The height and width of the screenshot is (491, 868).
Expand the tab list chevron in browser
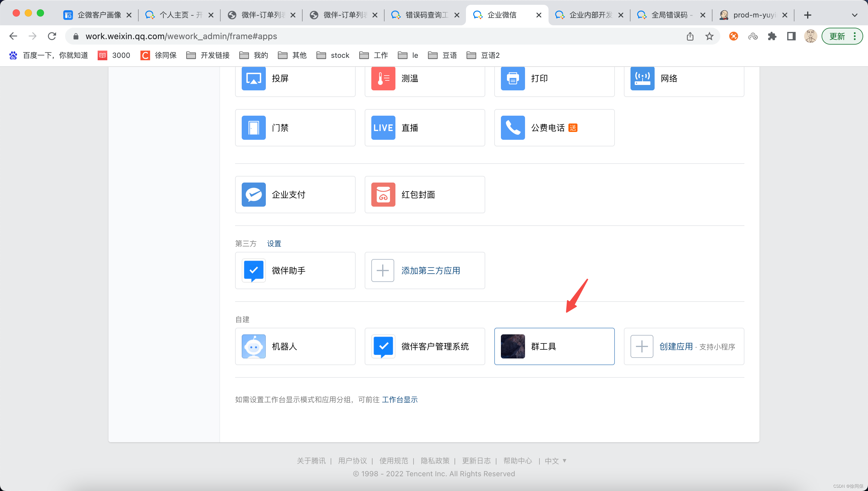(854, 15)
